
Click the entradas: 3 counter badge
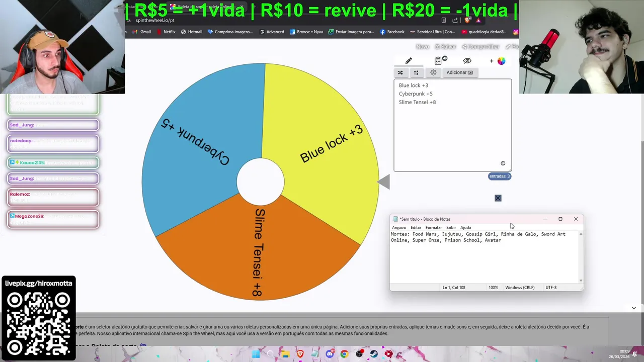[x=500, y=176]
